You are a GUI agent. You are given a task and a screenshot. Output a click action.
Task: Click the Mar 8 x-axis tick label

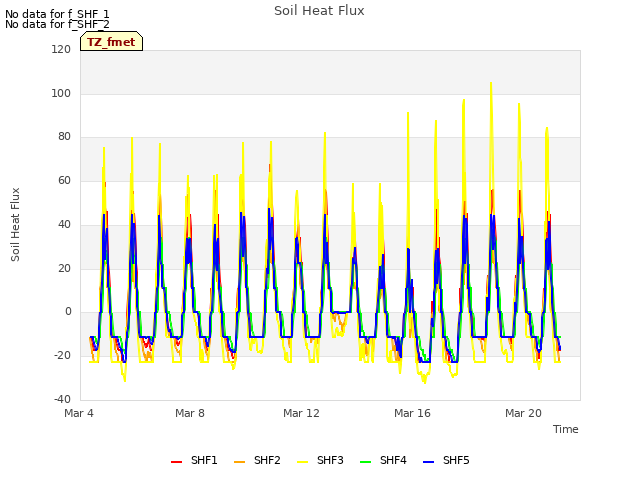coord(190,413)
